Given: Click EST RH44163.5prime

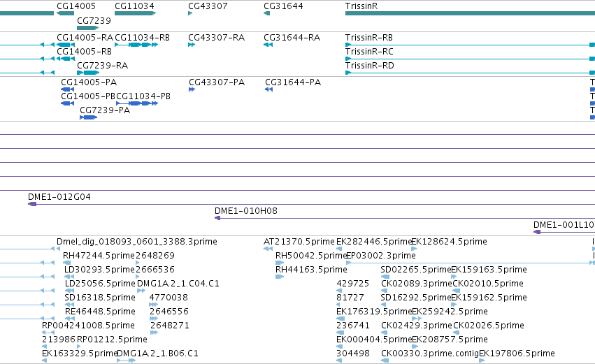Looking at the screenshot, I should tap(311, 270).
